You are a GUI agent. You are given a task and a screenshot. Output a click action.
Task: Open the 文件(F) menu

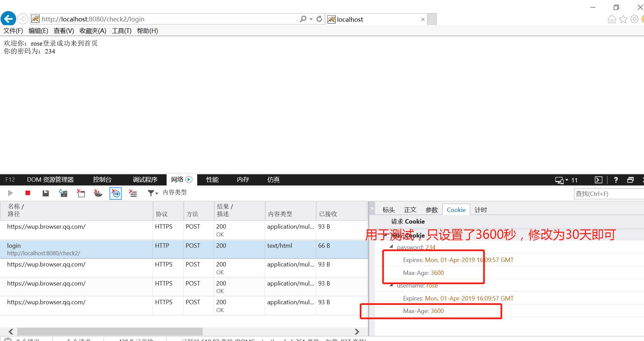[13, 31]
